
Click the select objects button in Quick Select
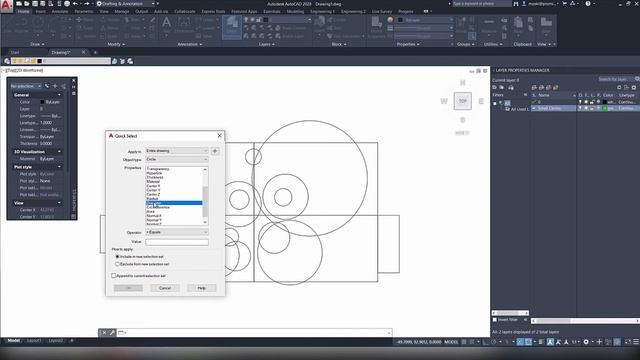click(215, 151)
